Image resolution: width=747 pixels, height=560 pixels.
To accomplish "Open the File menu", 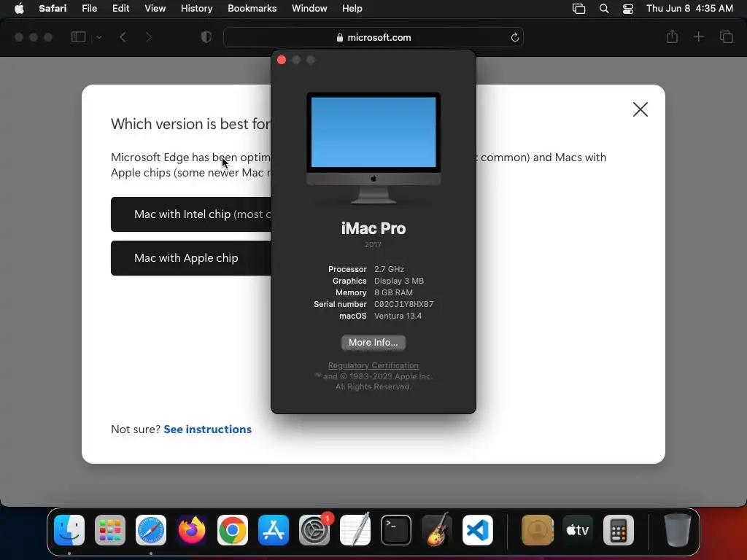I will tap(89, 9).
